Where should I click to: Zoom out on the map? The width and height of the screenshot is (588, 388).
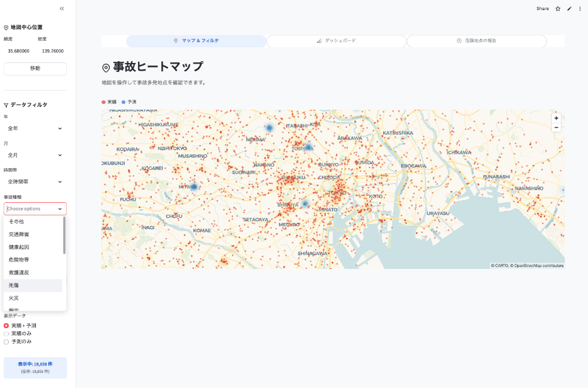pos(556,127)
